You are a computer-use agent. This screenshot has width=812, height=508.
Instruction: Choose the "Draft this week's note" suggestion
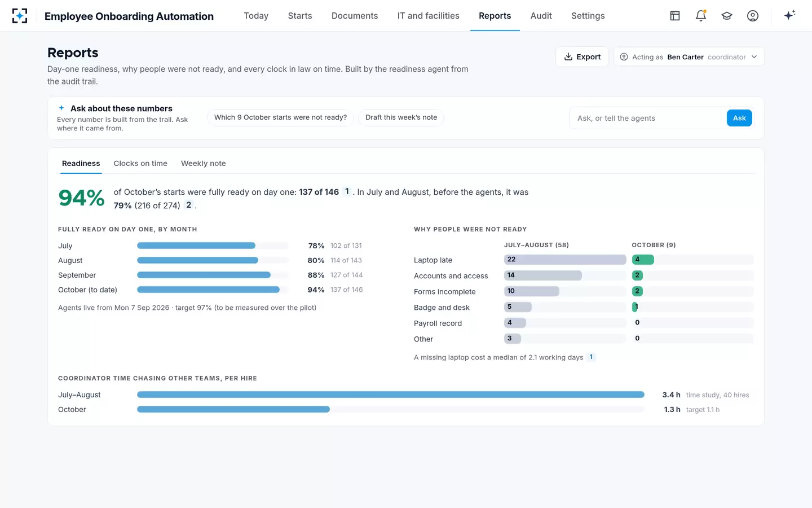click(x=401, y=117)
